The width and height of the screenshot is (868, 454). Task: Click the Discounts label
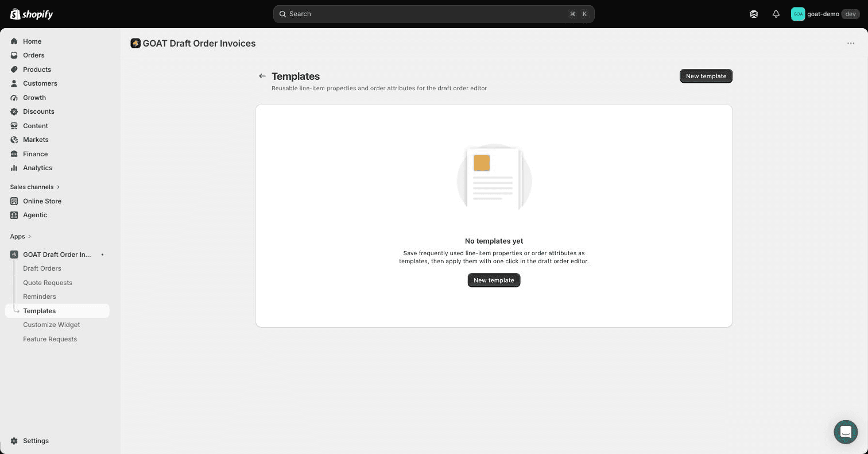tap(38, 111)
